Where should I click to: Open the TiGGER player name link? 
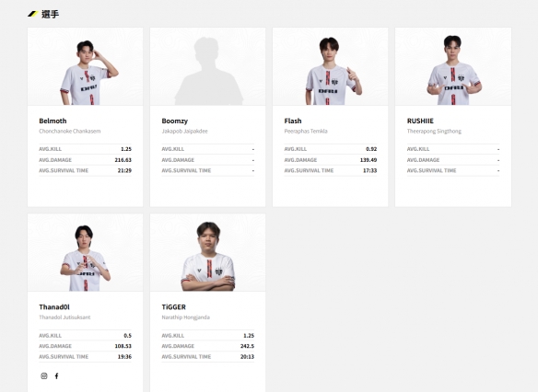(173, 307)
